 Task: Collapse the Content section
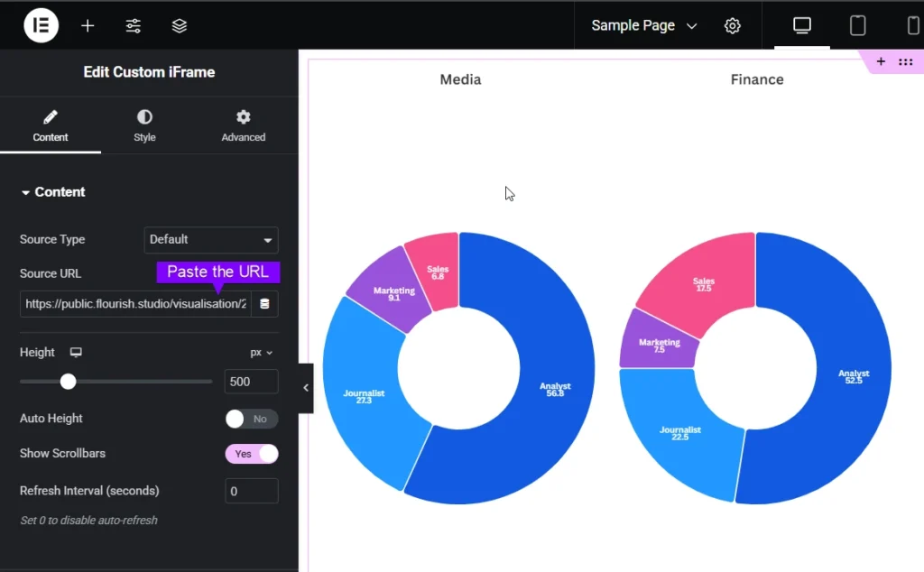(x=53, y=192)
